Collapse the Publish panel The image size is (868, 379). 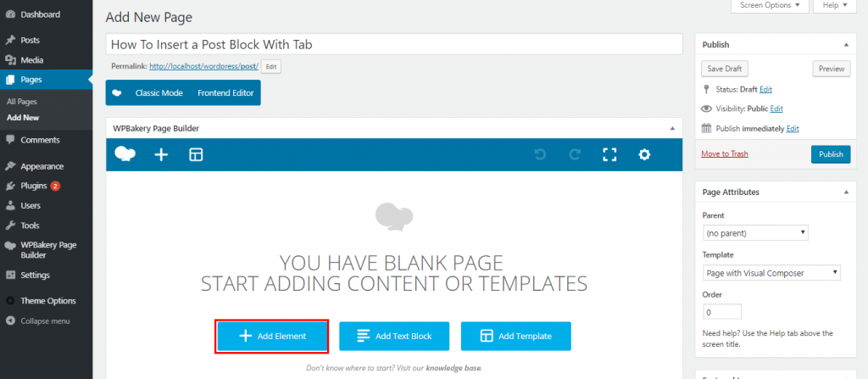pyautogui.click(x=846, y=44)
